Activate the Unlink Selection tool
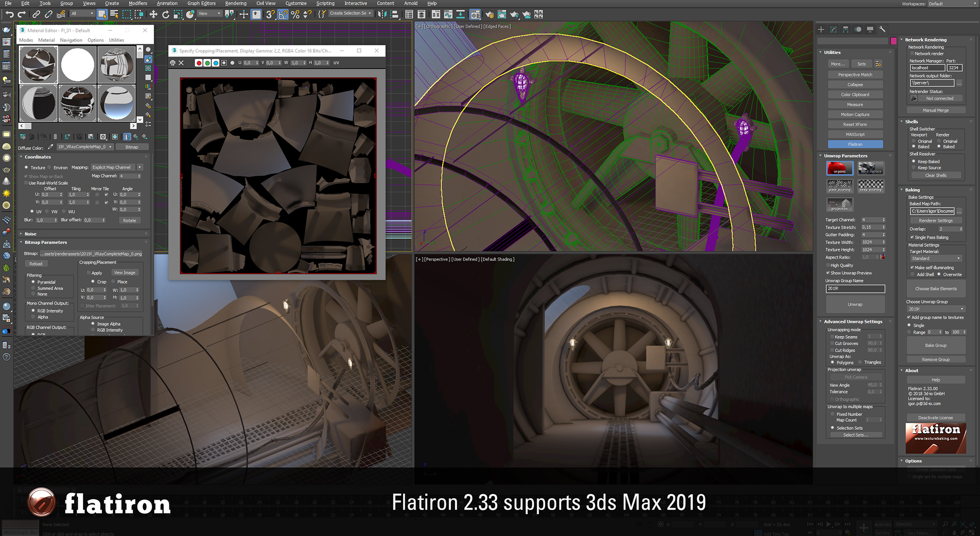The image size is (980, 536). coord(48,14)
